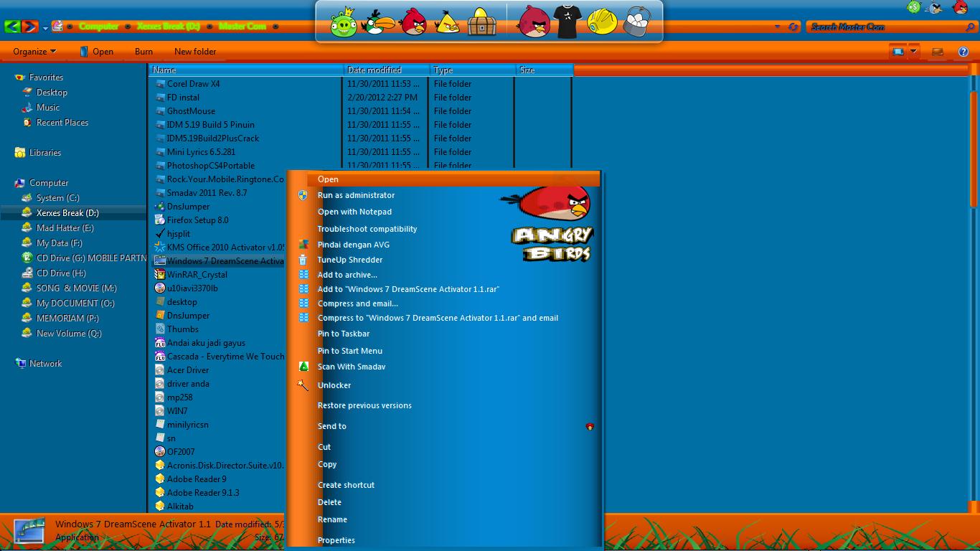Open the Mad Hatter (E:) drive
980x551 pixels.
point(65,228)
